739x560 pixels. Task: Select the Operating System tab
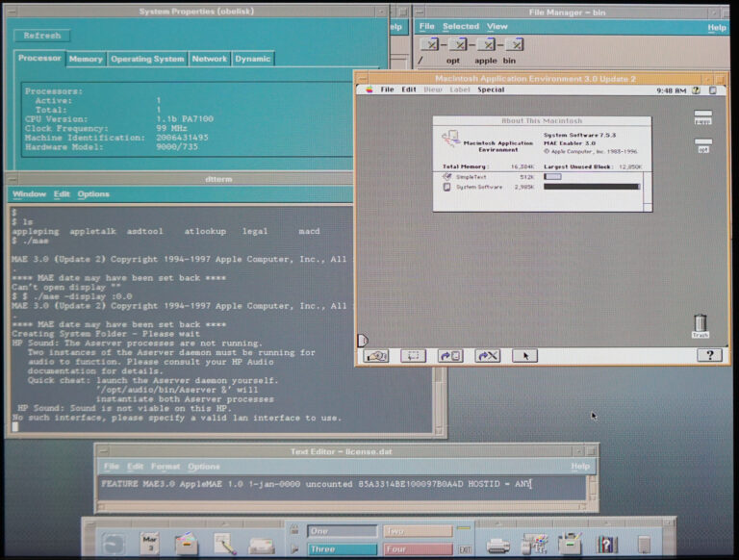point(147,59)
